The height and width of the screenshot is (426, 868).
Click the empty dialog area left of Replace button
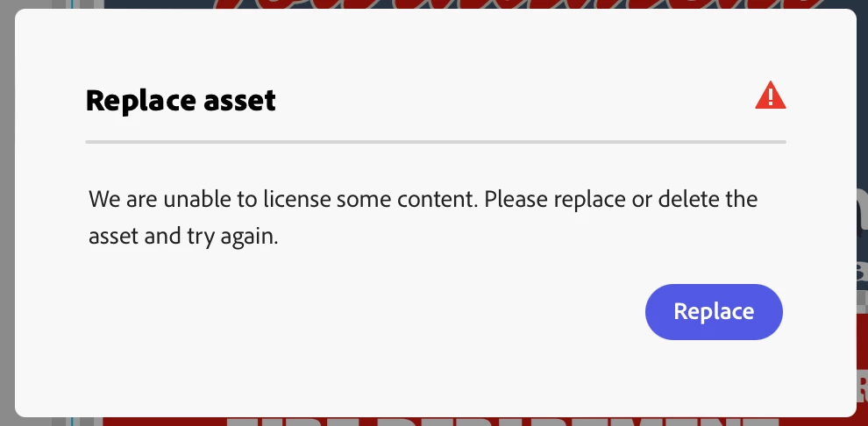pos(366,311)
